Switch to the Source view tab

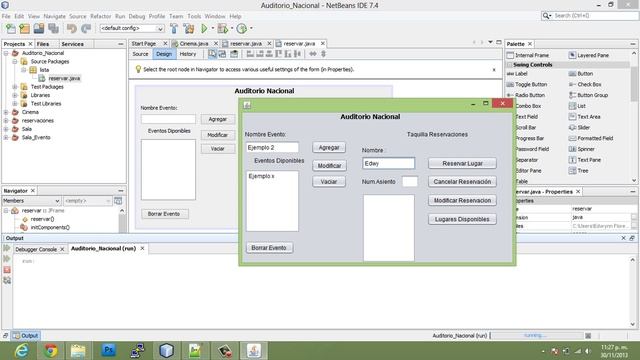pos(140,54)
